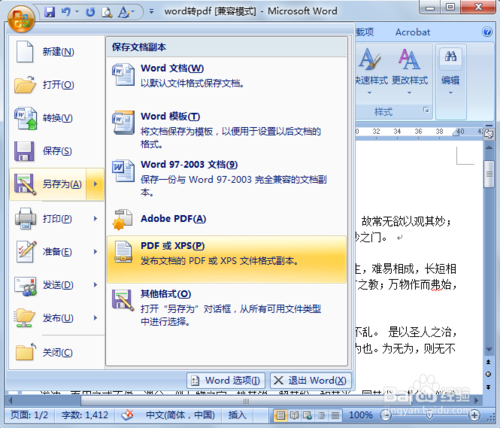
Task: Click the 退出 Word exit button
Action: (310, 380)
